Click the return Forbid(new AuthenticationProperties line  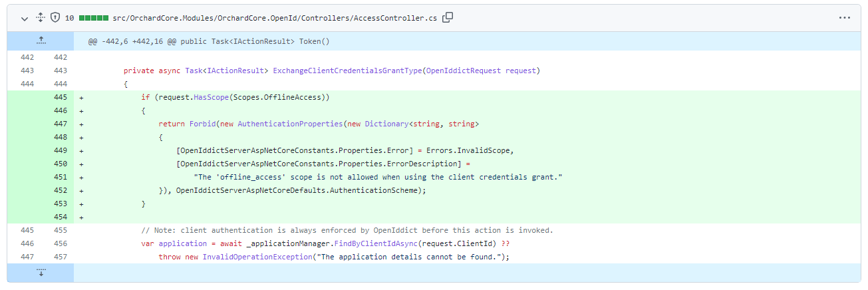(x=319, y=124)
